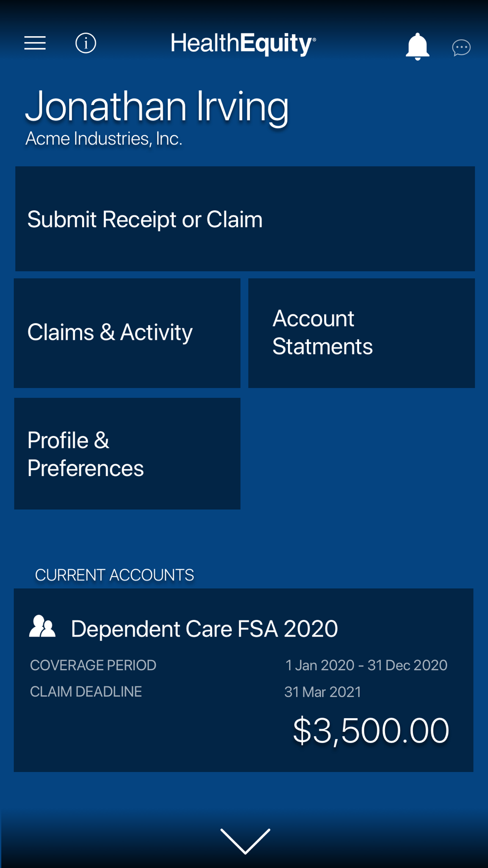Open Dependent Care FSA 2020 account

(244, 680)
